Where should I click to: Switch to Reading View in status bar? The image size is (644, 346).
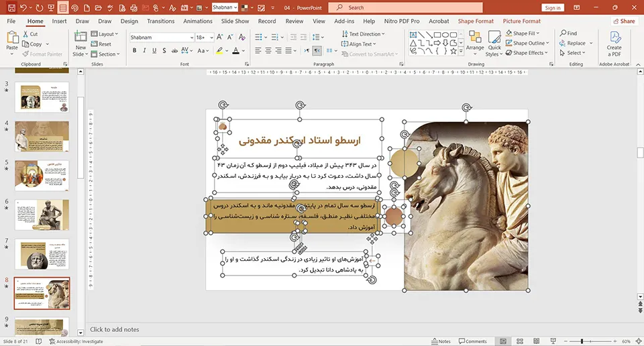(536, 341)
